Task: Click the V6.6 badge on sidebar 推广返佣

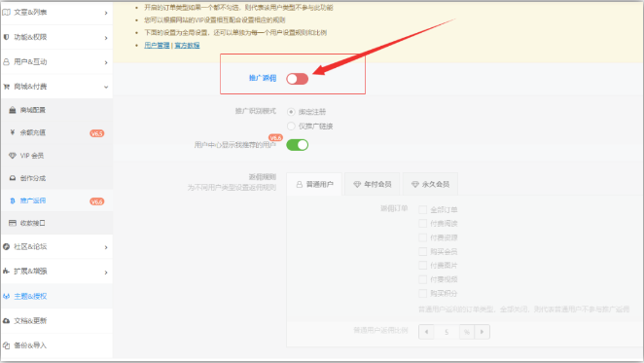Action: tap(97, 201)
